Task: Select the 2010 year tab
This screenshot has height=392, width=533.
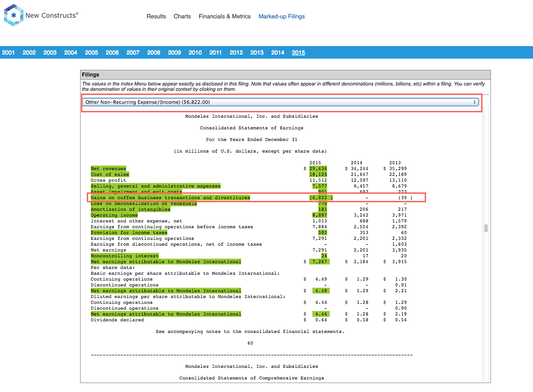Action: 195,53
